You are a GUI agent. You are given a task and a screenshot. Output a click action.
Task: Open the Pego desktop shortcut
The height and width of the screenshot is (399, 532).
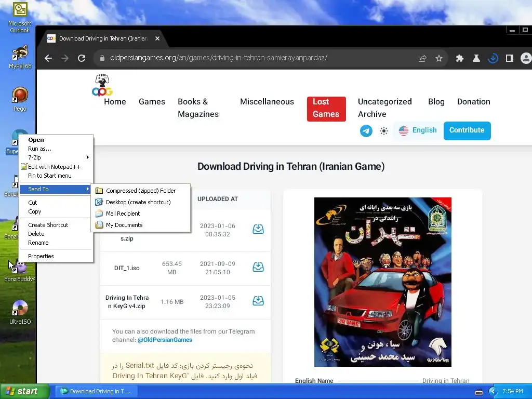click(x=20, y=99)
